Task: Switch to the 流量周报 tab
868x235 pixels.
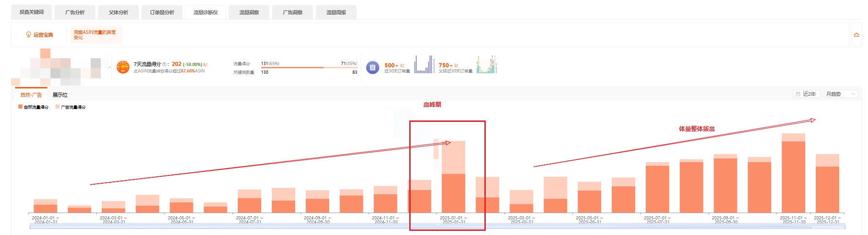Action: [x=336, y=12]
